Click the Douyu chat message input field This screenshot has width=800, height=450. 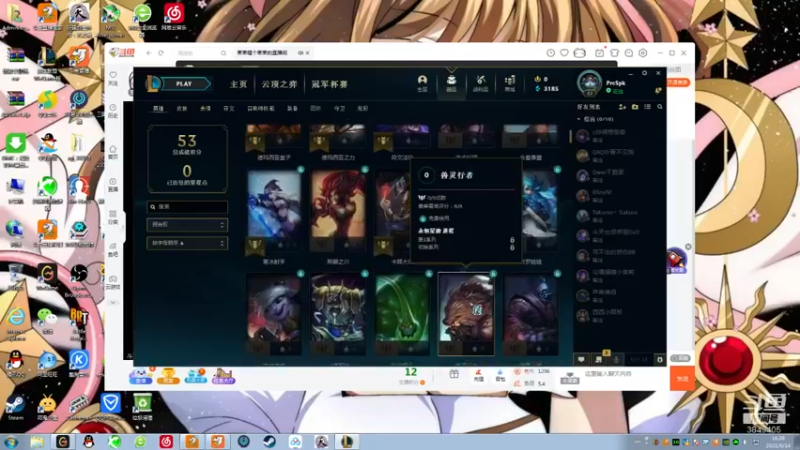click(x=626, y=374)
